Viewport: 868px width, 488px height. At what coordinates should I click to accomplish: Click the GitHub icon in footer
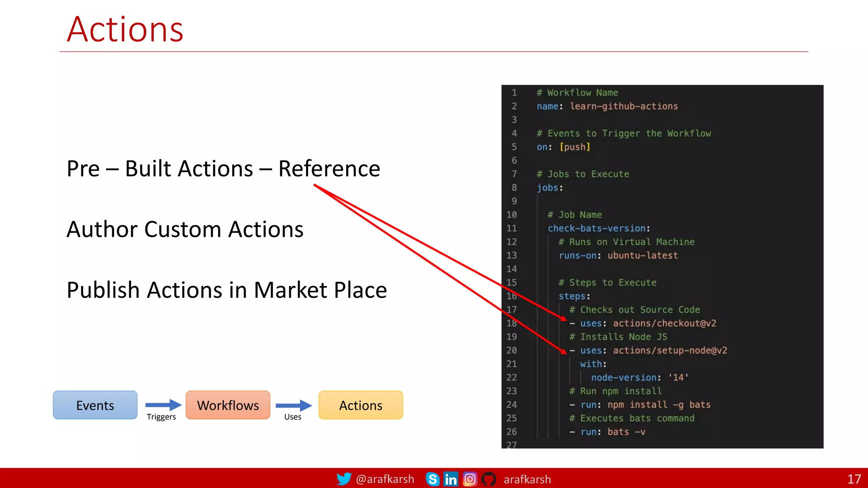[489, 479]
